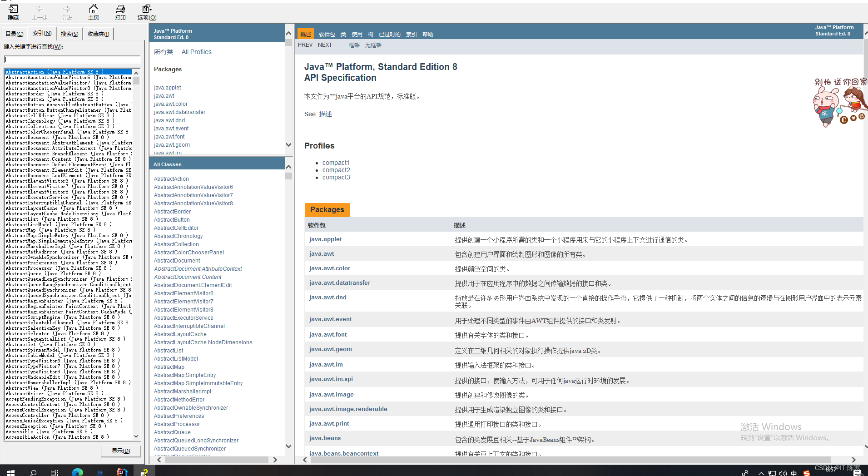Click the Back (上一步) toolbar icon
Screen dimensions: 868x476
pyautogui.click(x=40, y=12)
